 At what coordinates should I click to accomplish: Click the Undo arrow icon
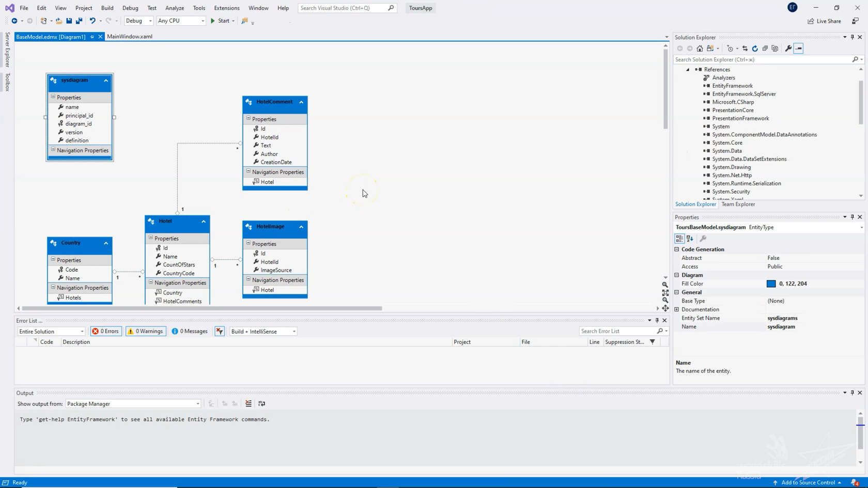click(x=92, y=21)
